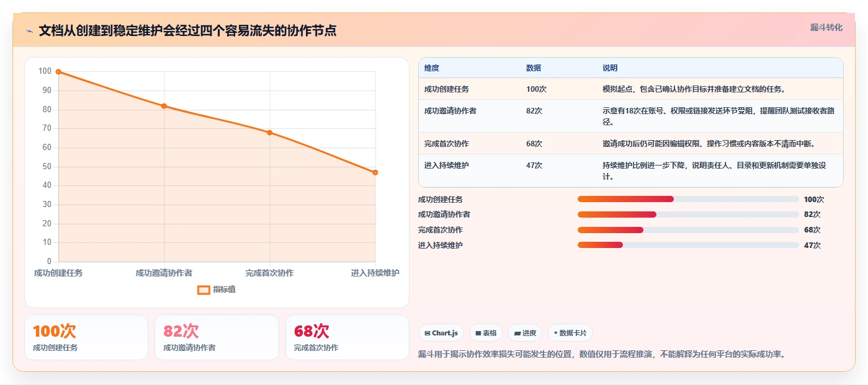This screenshot has width=868, height=385.
Task: Click the 进入持续维护 label in the progress list
Action: [x=441, y=246]
